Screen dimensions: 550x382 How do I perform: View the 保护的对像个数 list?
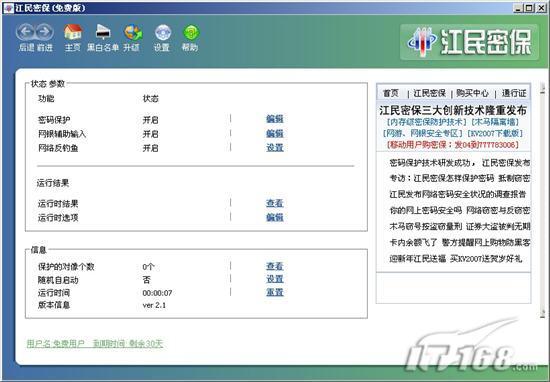(275, 266)
